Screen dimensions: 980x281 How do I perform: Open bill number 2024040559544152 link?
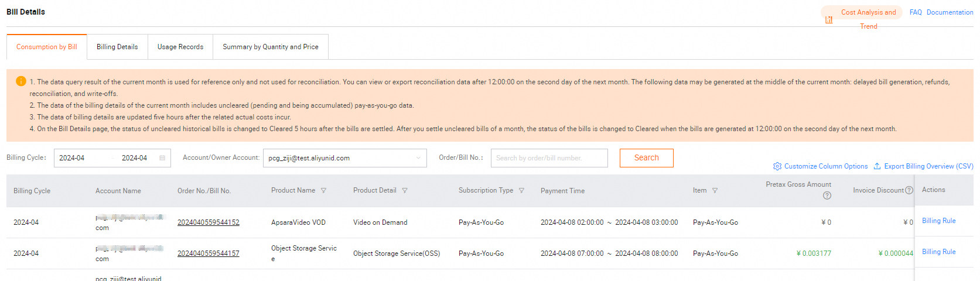point(209,222)
